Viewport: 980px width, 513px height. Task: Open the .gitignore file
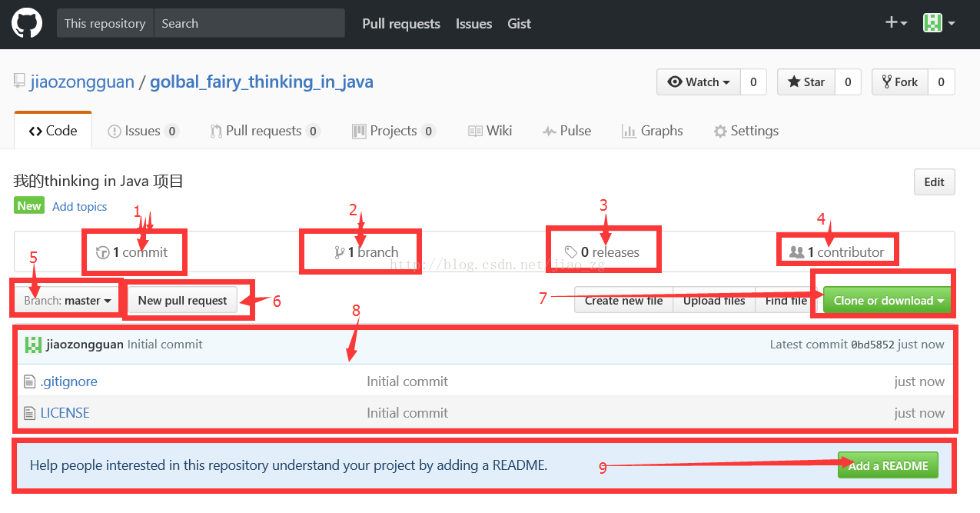point(69,381)
